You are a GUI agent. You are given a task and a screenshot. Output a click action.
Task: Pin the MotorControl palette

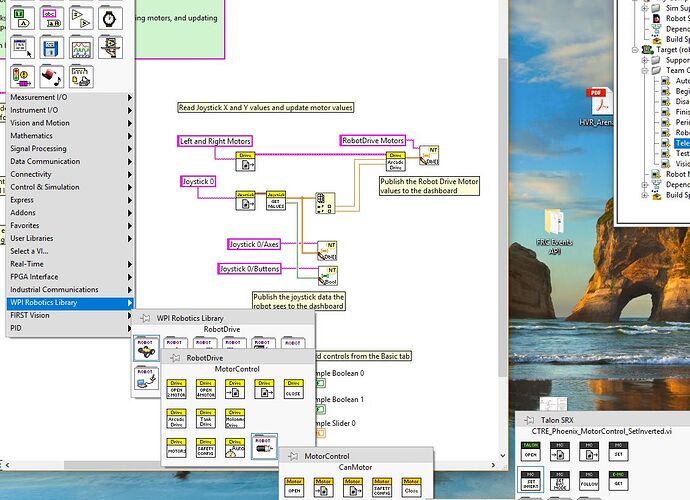[293, 456]
